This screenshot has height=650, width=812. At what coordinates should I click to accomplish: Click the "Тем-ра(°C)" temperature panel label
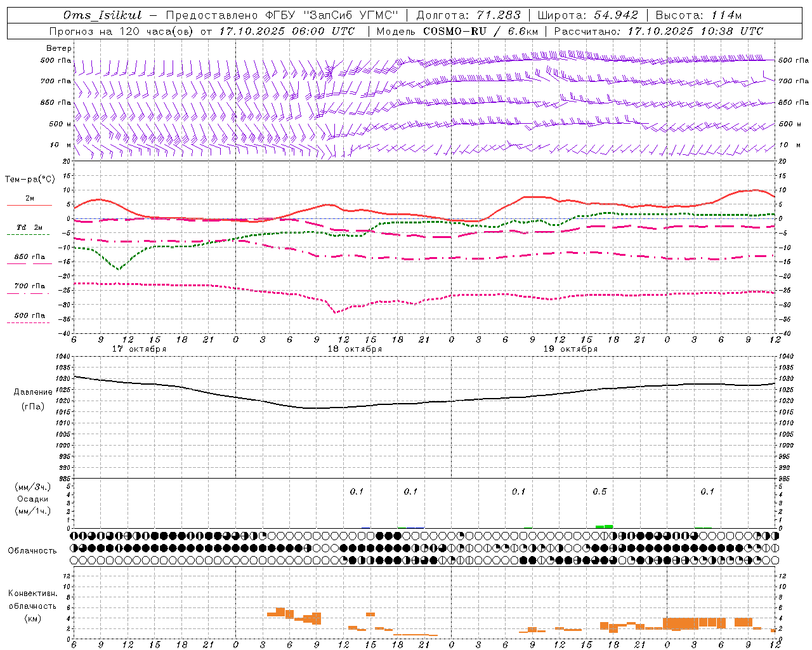(30, 180)
